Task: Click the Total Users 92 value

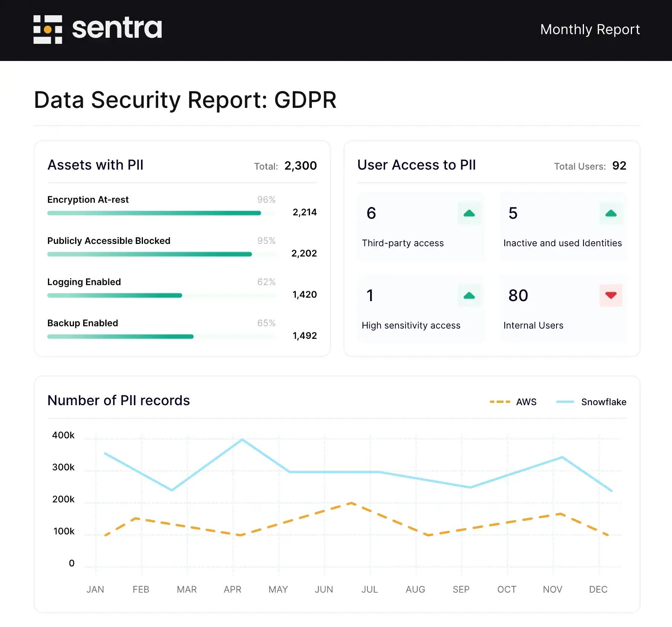Action: tap(619, 166)
